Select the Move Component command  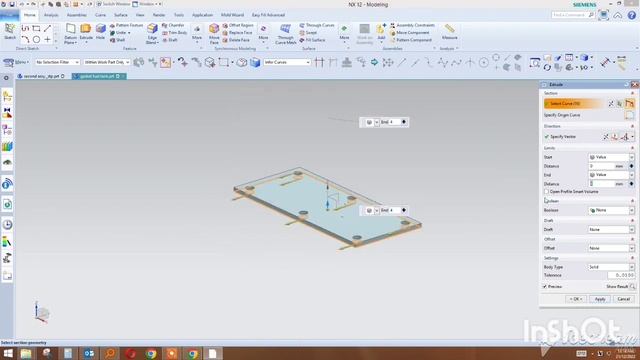pos(410,33)
